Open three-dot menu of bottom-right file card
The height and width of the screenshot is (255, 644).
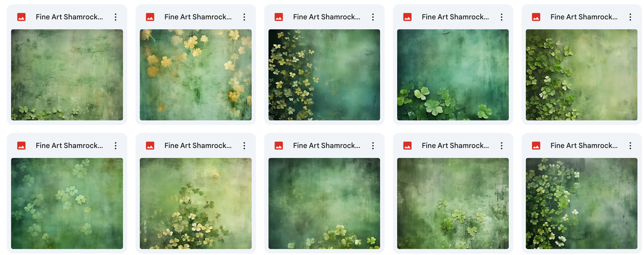(630, 146)
